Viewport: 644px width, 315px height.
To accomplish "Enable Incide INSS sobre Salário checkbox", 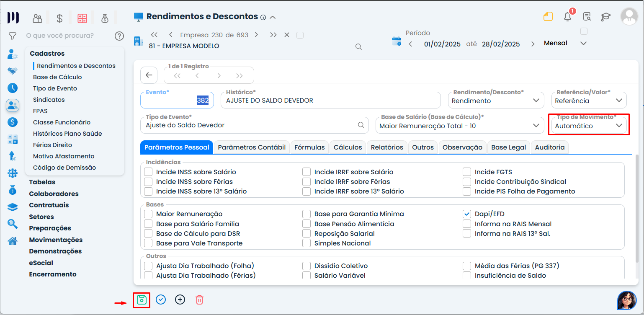I will click(148, 172).
